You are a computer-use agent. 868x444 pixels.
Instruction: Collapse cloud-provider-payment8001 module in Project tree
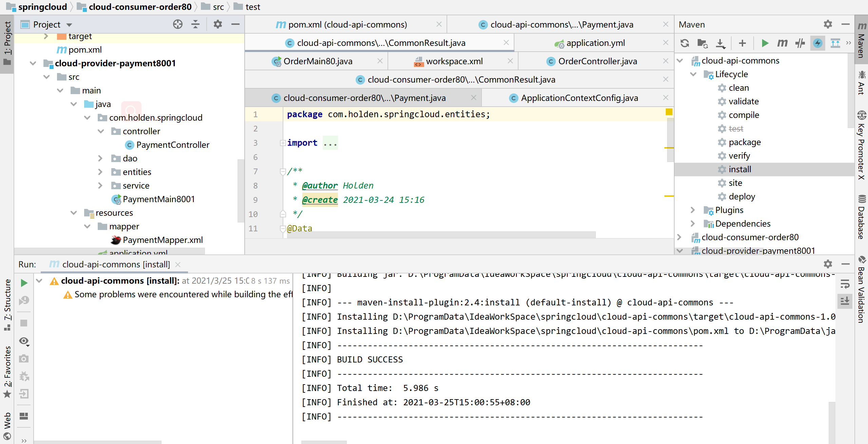pyautogui.click(x=33, y=63)
